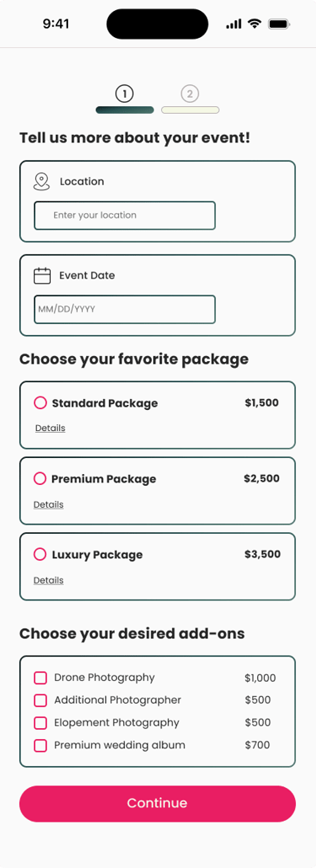
Task: Show Details under Luxury Package
Action: pos(49,580)
